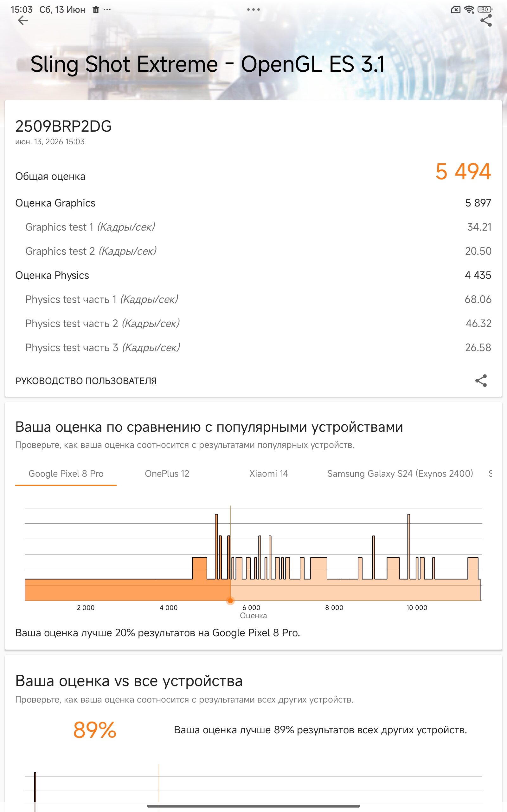Tap the 89% percentile value
Image resolution: width=507 pixels, height=812 pixels.
coord(95,730)
